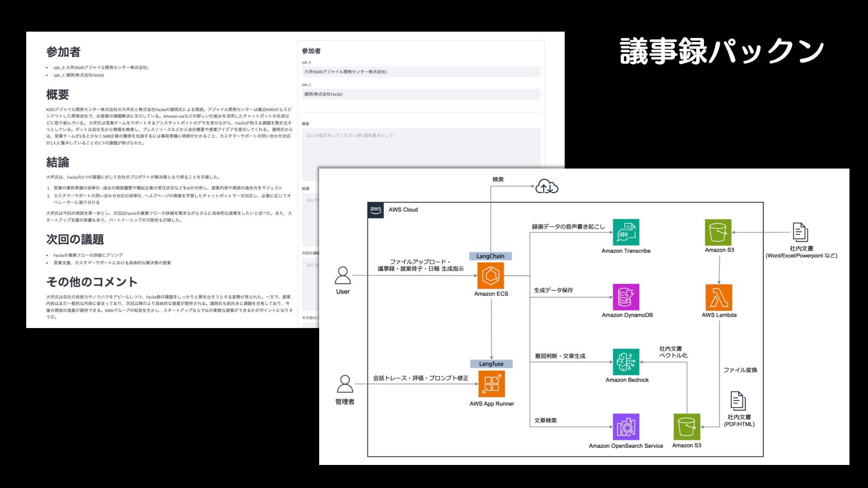Click the bottom Amazon S3 bucket icon
Viewport: 868px width, 488px height.
687,427
